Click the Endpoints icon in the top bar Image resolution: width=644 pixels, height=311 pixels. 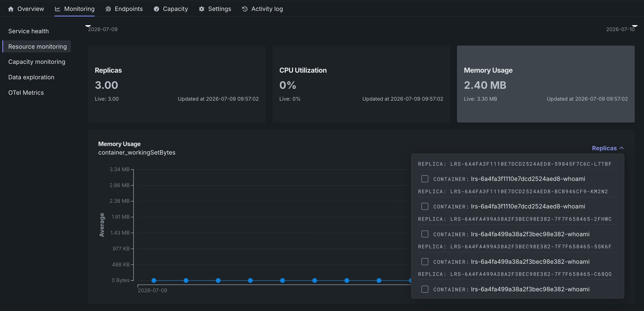108,9
